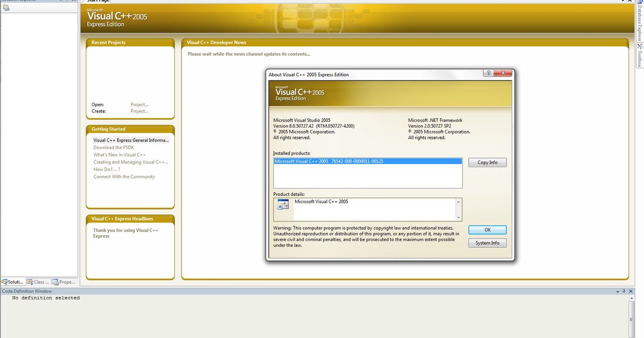
Task: Click the help question mark in About dialog
Action: click(x=488, y=74)
